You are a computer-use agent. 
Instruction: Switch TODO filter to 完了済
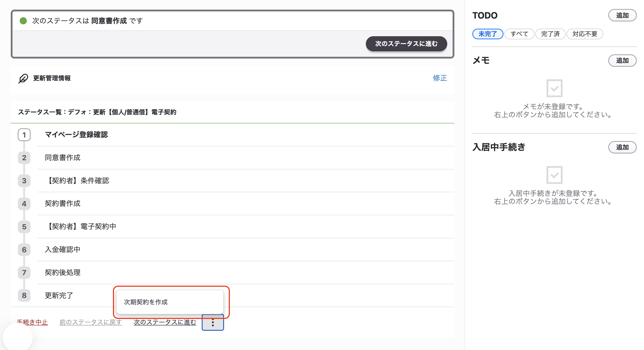coord(550,34)
